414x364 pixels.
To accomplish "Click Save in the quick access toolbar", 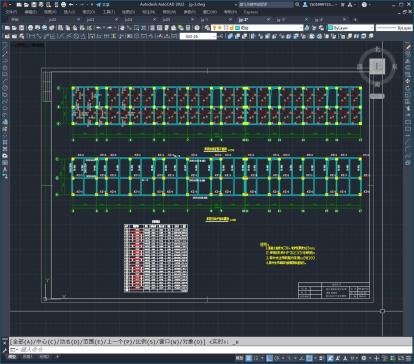I will tap(34, 5).
